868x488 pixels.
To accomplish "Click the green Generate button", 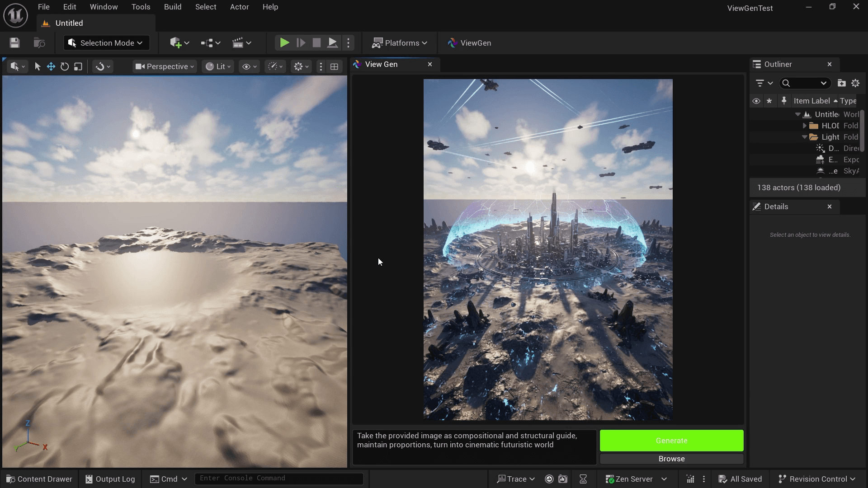I will 671,441.
